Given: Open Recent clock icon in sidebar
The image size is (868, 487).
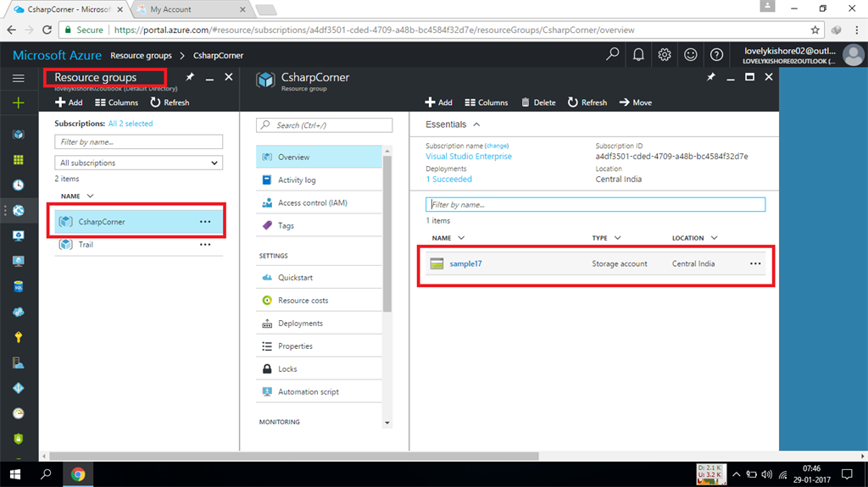Looking at the screenshot, I should click(19, 185).
